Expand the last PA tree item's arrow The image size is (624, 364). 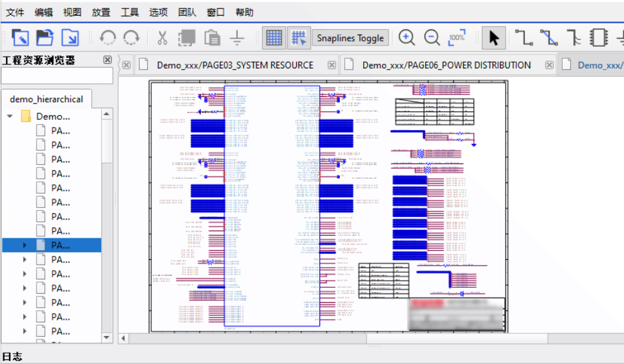tap(25, 331)
